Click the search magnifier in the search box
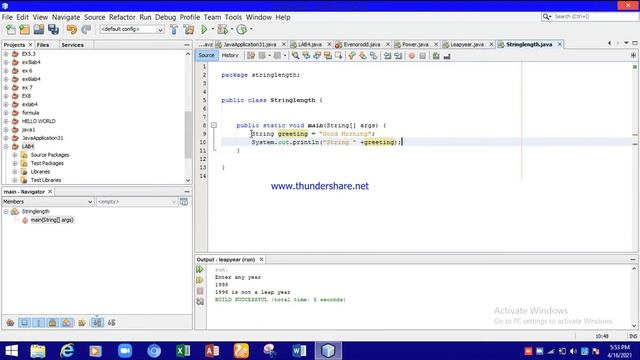Viewport: 640px width, 360px height. 546,17
